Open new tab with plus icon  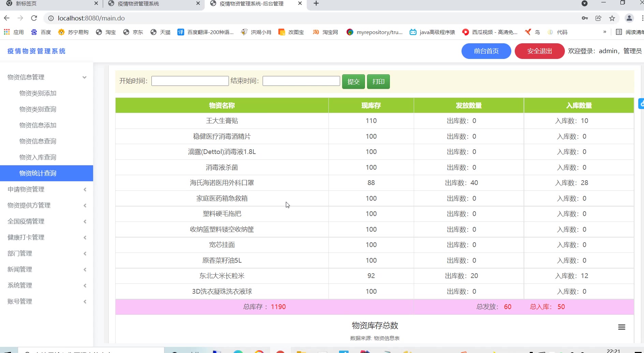[x=316, y=3]
